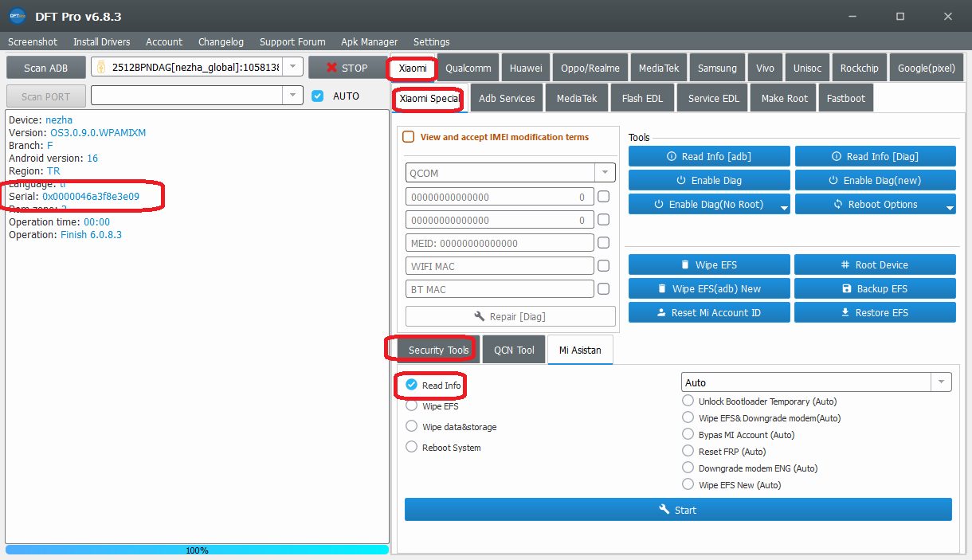Open the ADB device dropdown
This screenshot has width=972, height=560.
293,68
